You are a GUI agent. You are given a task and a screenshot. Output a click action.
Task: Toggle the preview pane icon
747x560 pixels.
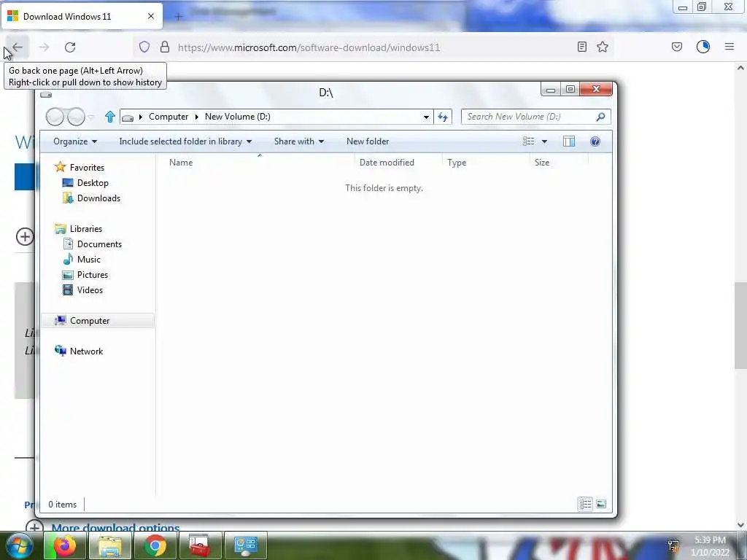click(569, 141)
